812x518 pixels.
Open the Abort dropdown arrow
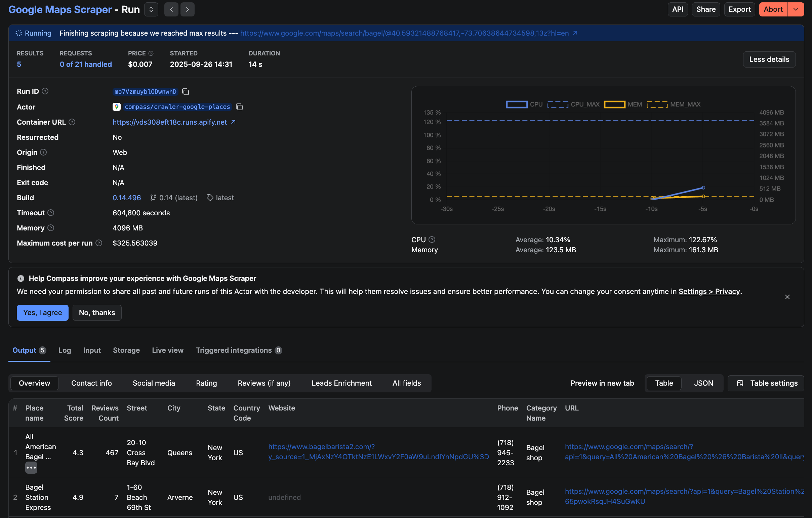tap(796, 9)
